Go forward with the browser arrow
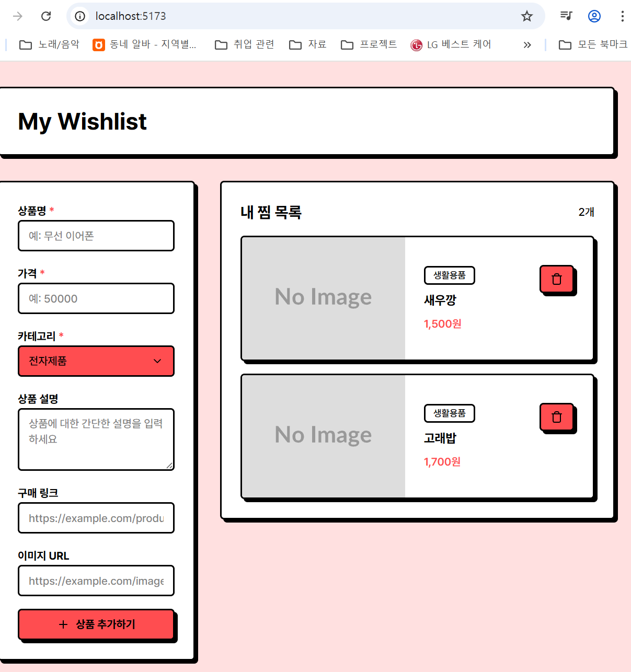The height and width of the screenshot is (672, 631). 18,16
